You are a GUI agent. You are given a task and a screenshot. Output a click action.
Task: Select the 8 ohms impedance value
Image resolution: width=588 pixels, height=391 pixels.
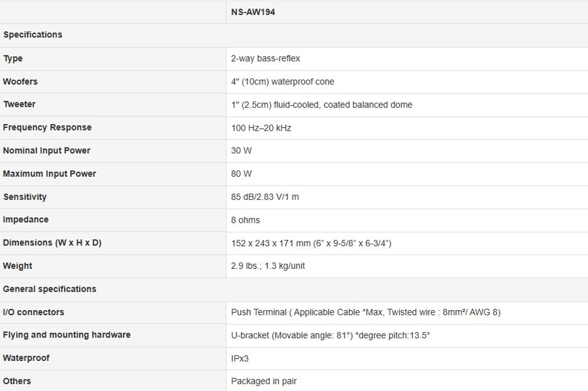click(x=245, y=220)
